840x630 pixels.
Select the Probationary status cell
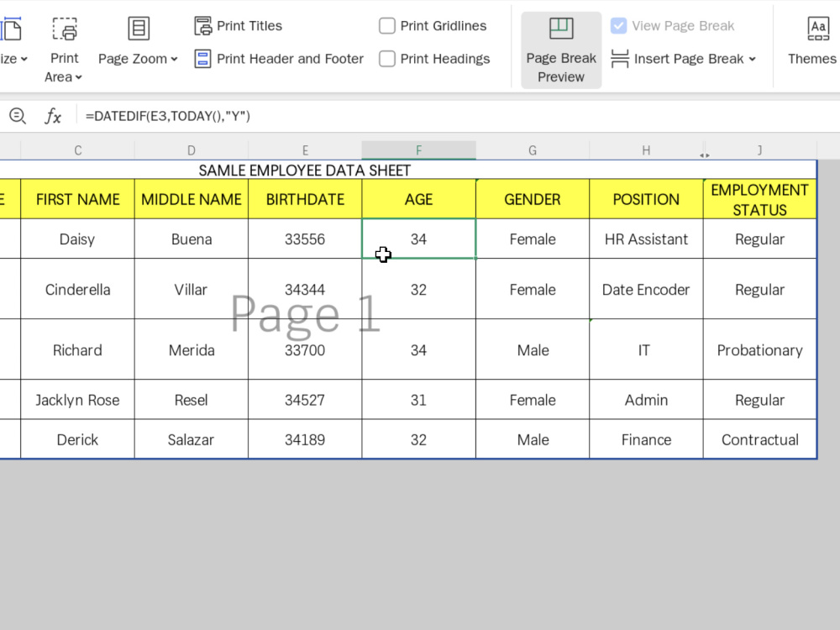click(x=759, y=349)
